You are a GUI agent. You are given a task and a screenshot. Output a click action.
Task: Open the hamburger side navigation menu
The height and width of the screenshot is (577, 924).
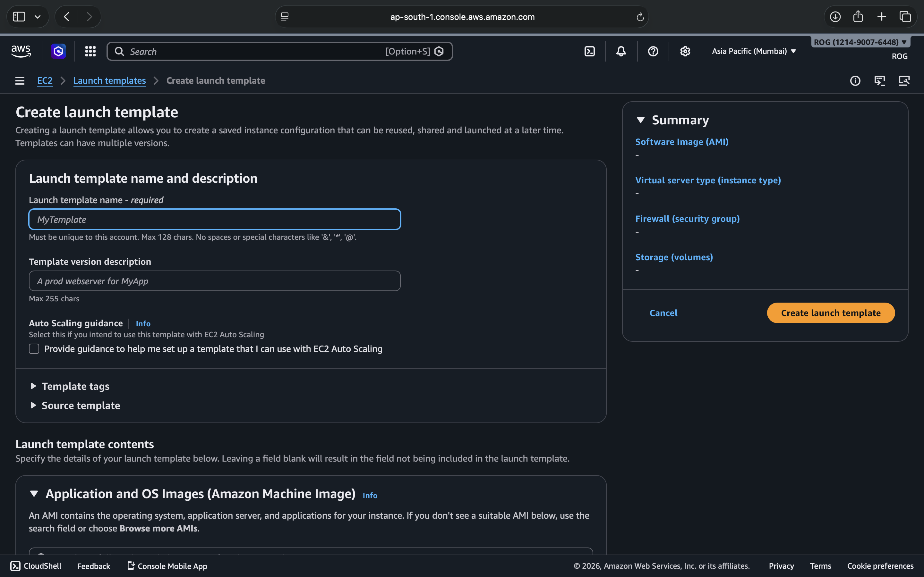click(x=20, y=80)
